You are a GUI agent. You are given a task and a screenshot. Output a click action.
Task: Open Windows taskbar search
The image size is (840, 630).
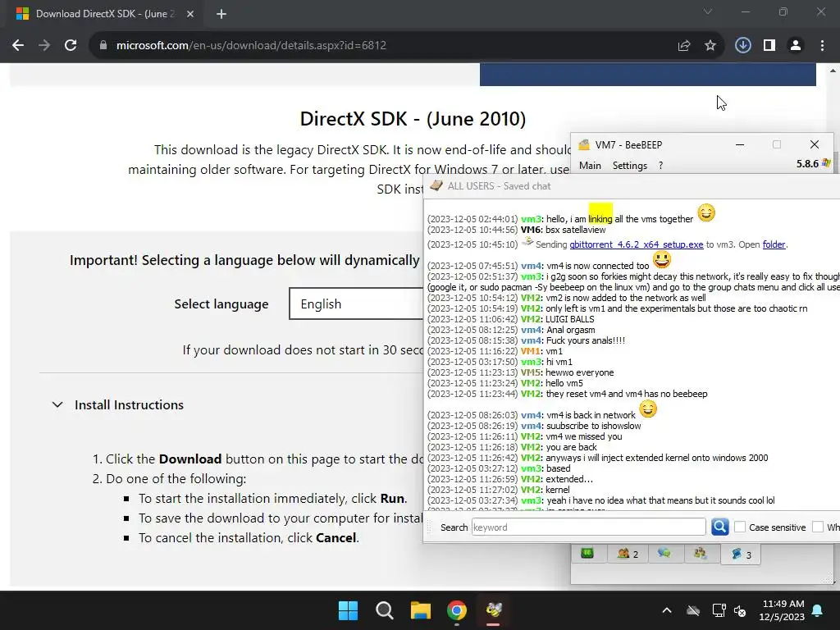tap(384, 610)
